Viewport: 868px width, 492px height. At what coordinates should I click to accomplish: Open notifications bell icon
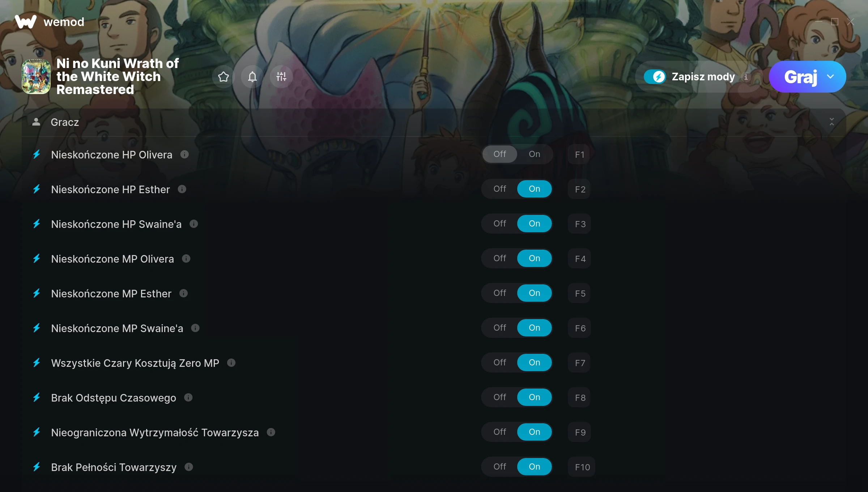coord(252,77)
